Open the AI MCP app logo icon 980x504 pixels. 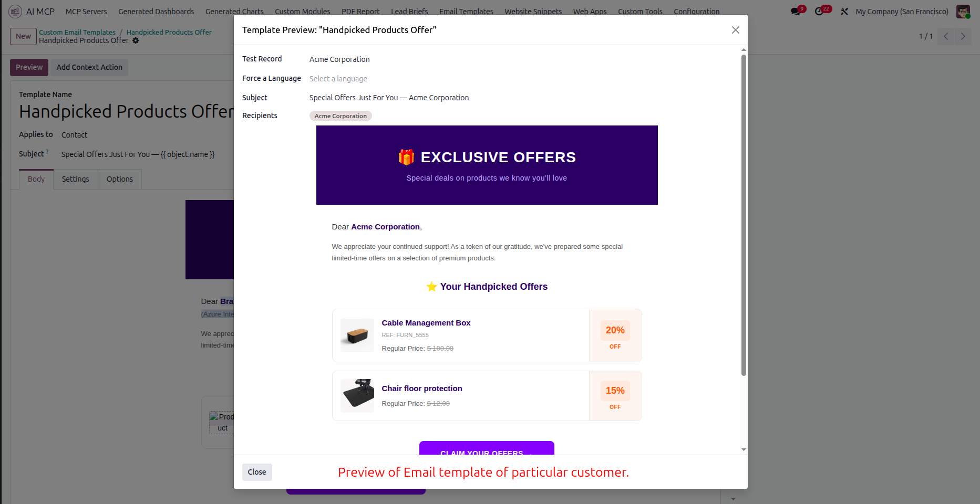tap(15, 11)
